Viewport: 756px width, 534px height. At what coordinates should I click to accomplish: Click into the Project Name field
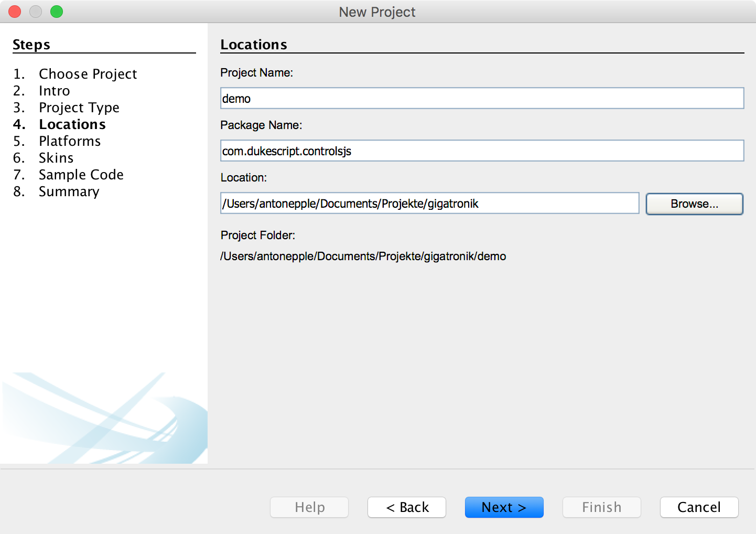(481, 99)
